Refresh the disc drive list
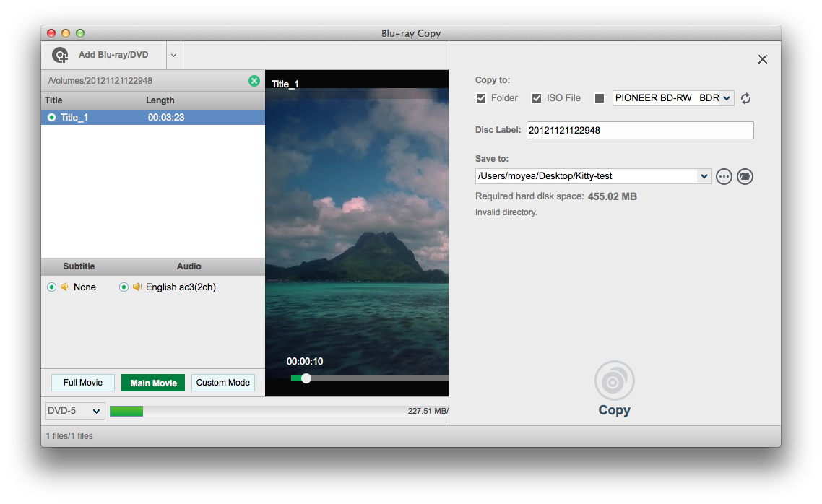 (745, 98)
